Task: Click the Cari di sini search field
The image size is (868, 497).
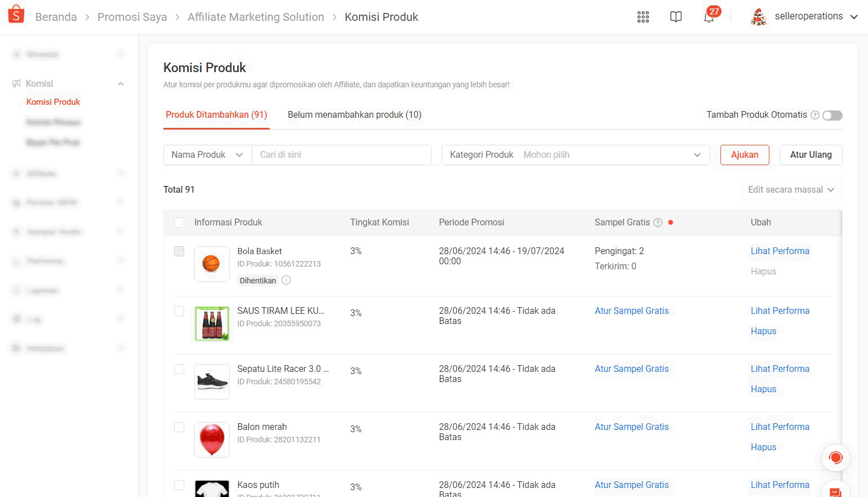Action: coord(341,154)
